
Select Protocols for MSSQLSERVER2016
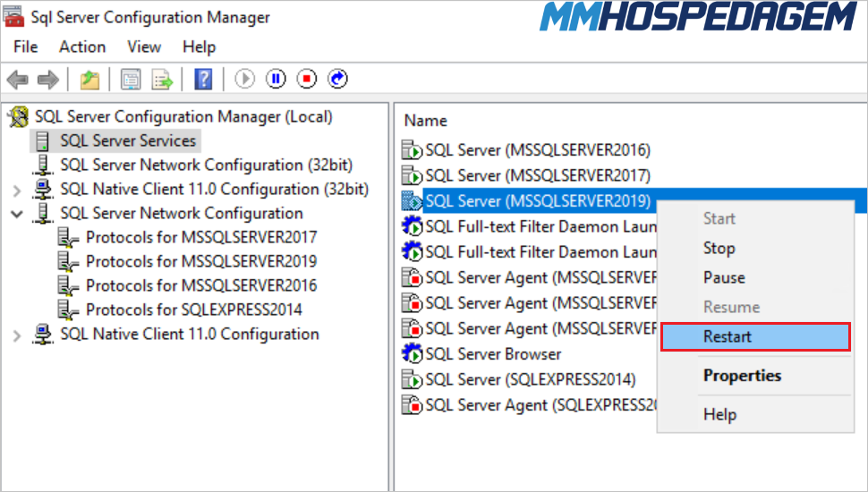click(201, 285)
